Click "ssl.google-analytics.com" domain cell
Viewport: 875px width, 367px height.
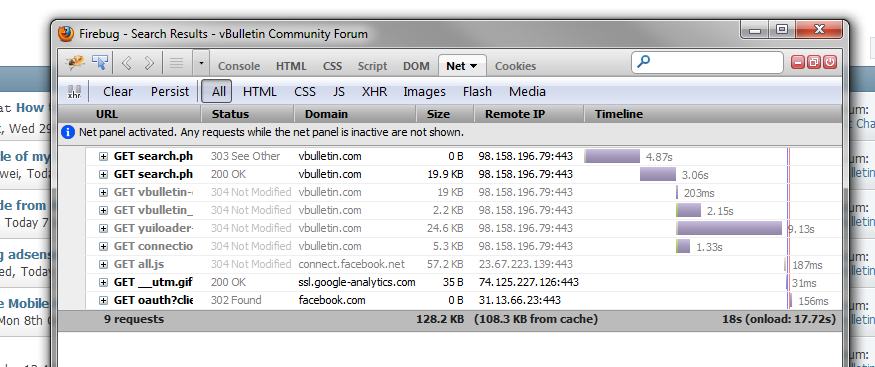pyautogui.click(x=357, y=282)
